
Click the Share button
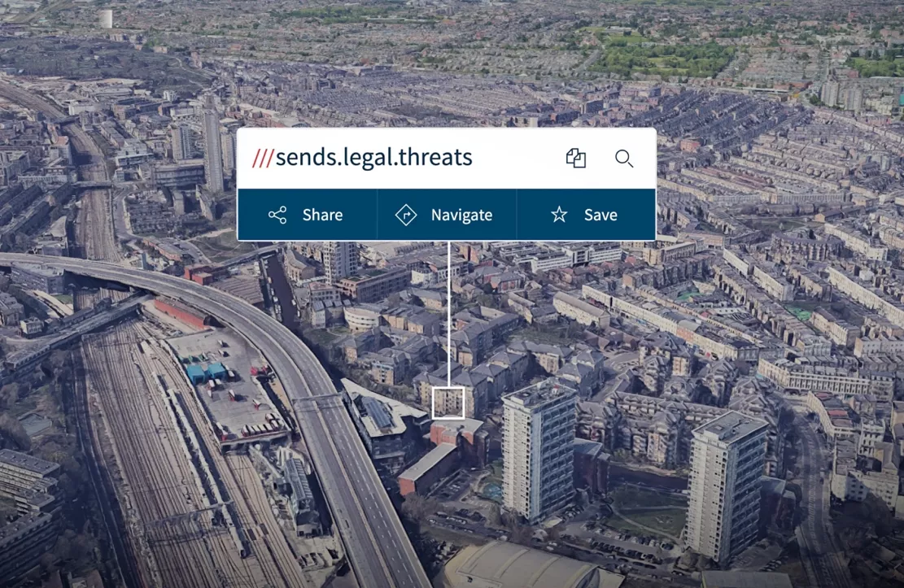coord(308,215)
